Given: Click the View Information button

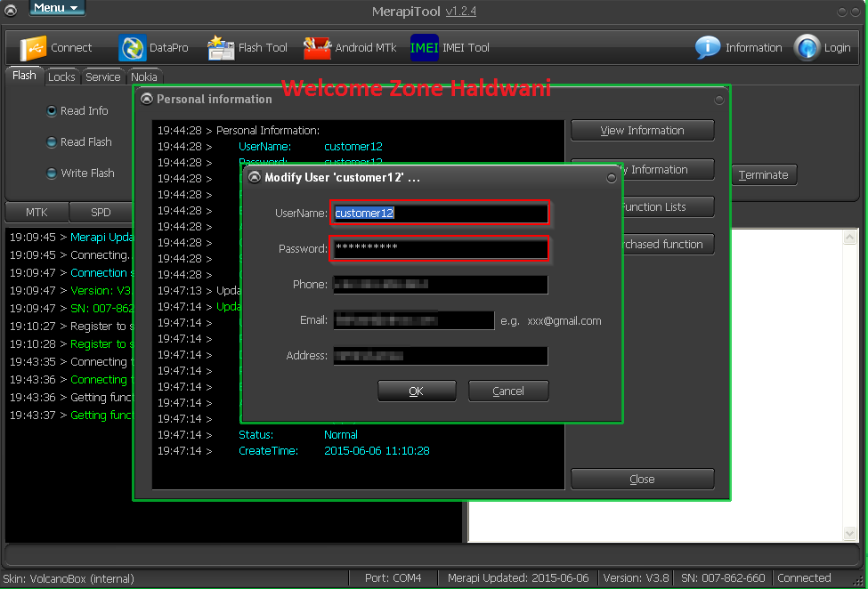Looking at the screenshot, I should tap(642, 131).
